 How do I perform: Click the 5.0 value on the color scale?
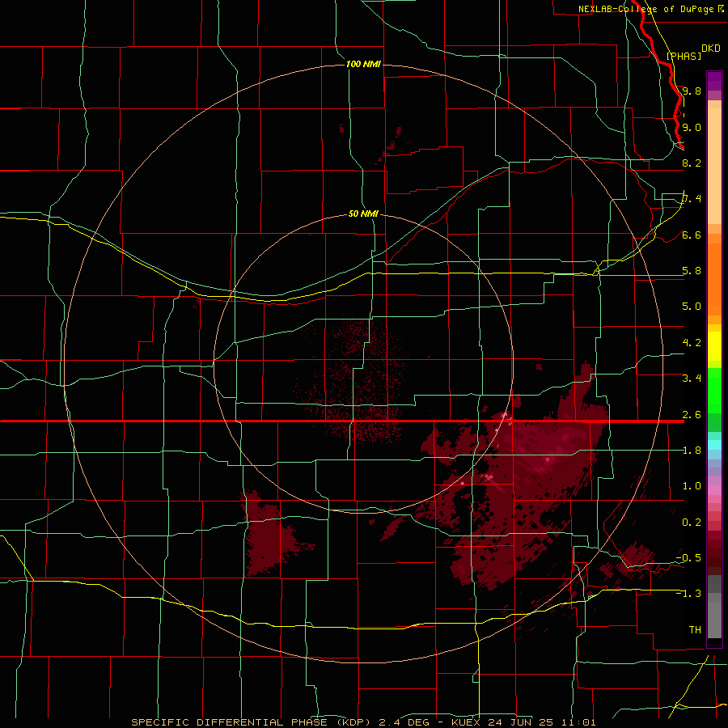(692, 307)
